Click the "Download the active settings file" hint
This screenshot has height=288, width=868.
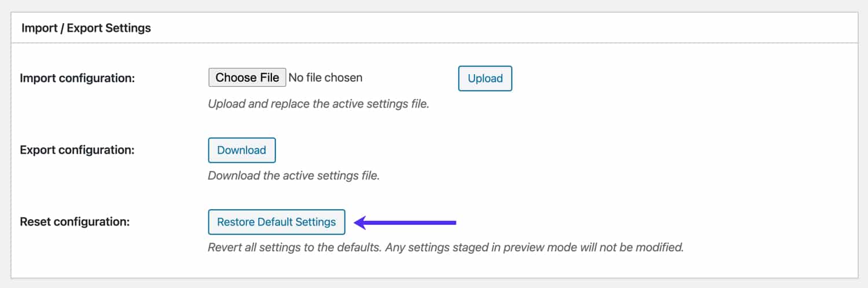293,175
